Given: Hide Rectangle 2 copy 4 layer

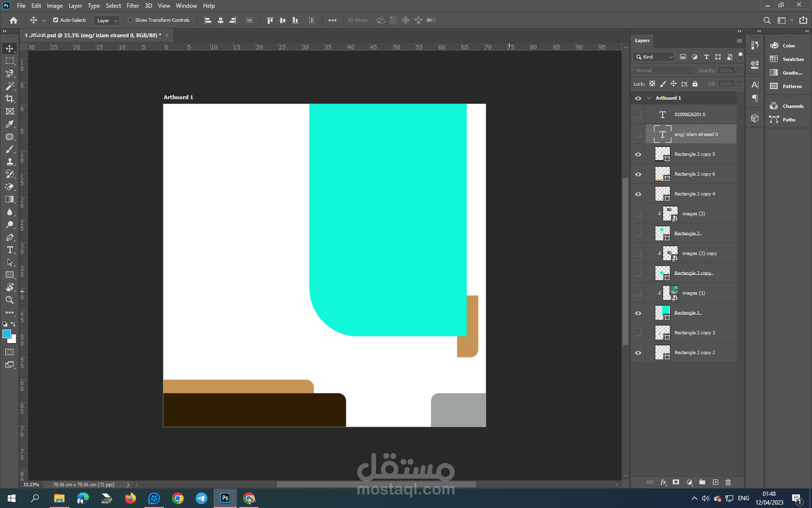Looking at the screenshot, I should [638, 194].
